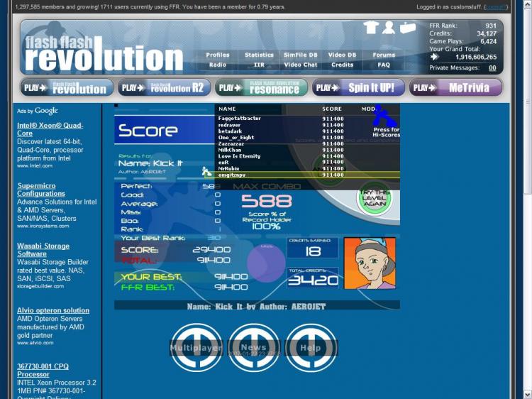Viewport: 532px width, 399px height.
Task: Go to the SimFile DB menu item
Action: (301, 55)
